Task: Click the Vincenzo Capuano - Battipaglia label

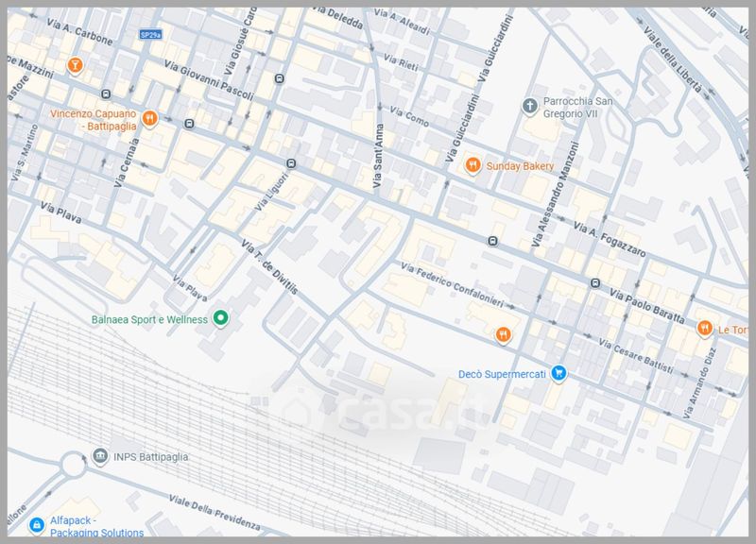Action: [94, 119]
